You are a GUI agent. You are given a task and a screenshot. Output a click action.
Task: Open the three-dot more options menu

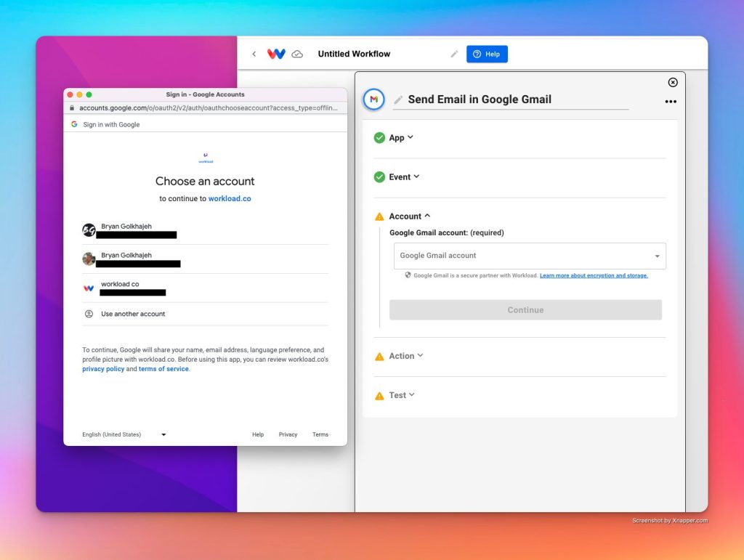click(x=671, y=102)
